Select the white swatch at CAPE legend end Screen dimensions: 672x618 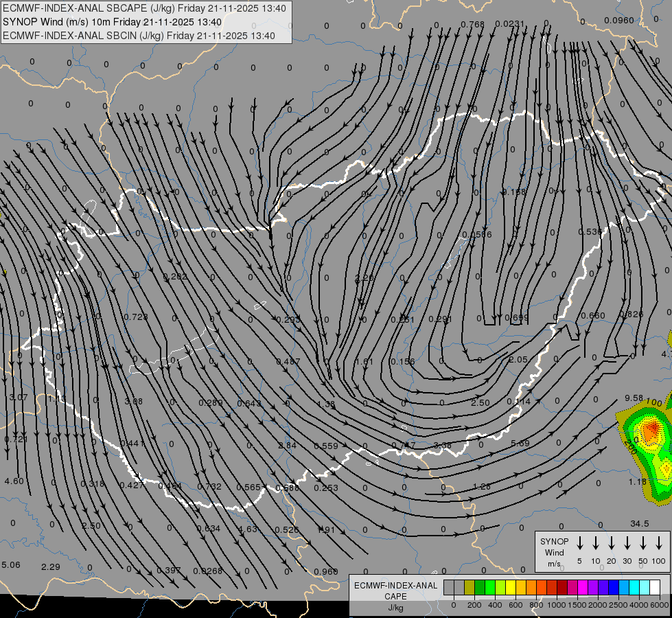pos(654,588)
